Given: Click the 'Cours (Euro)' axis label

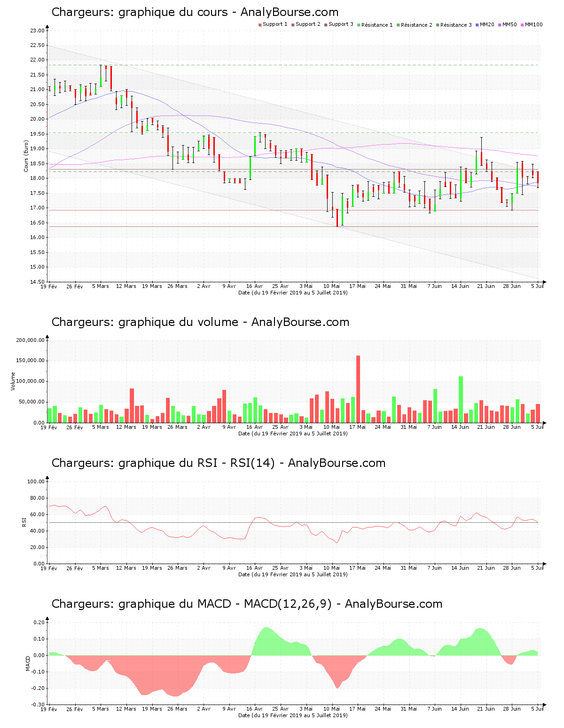Looking at the screenshot, I should tap(26, 156).
